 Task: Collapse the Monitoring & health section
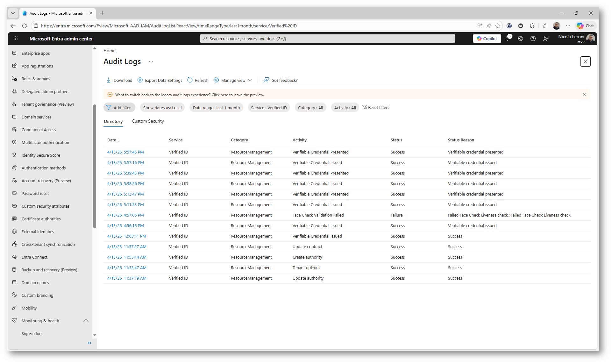[86, 321]
